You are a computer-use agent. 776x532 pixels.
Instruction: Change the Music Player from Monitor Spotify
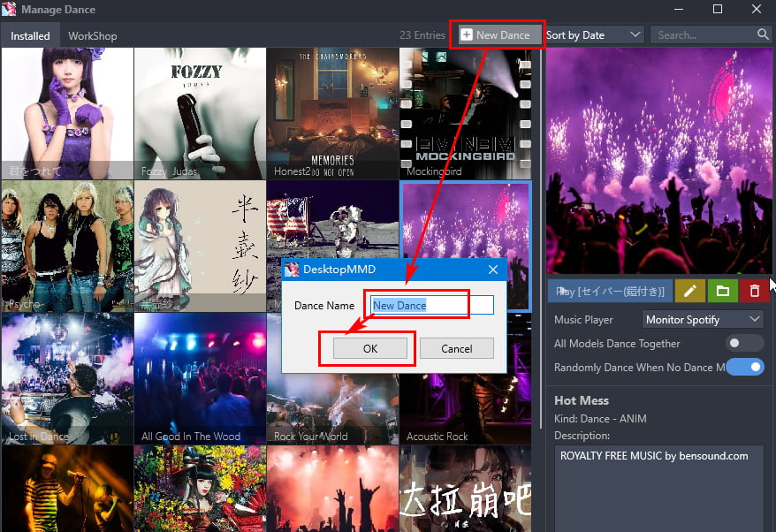[x=703, y=319]
